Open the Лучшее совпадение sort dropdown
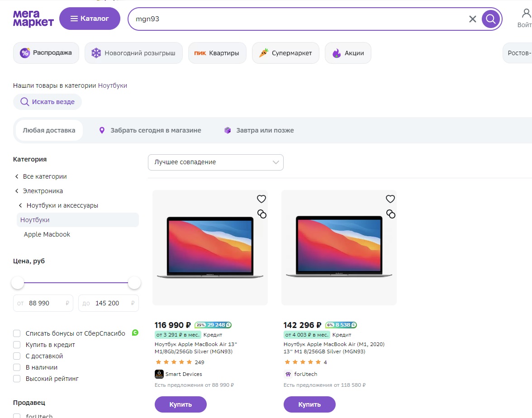The width and height of the screenshot is (532, 418). [x=215, y=162]
